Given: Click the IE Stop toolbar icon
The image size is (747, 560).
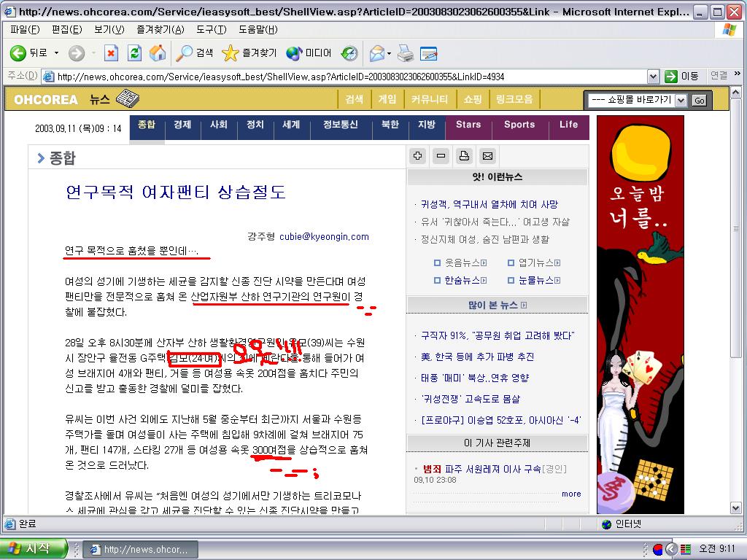Looking at the screenshot, I should click(111, 52).
